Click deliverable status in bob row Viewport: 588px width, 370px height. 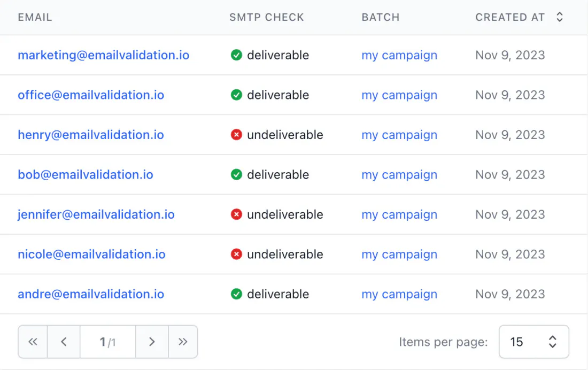pyautogui.click(x=278, y=174)
